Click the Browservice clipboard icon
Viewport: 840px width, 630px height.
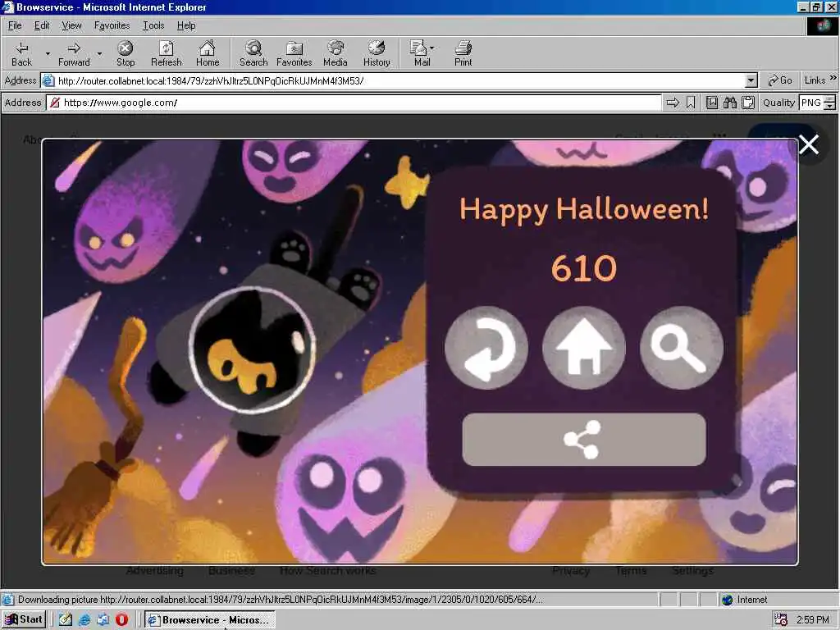(748, 103)
